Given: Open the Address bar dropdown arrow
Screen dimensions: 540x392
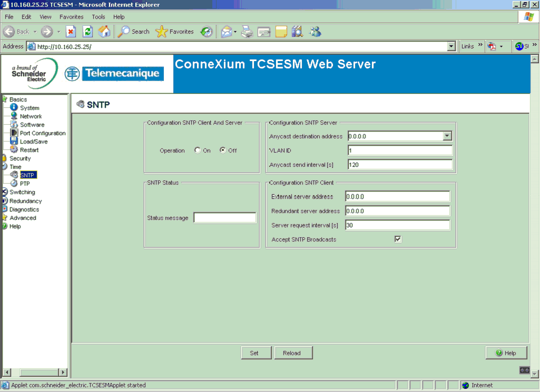Looking at the screenshot, I should point(451,46).
